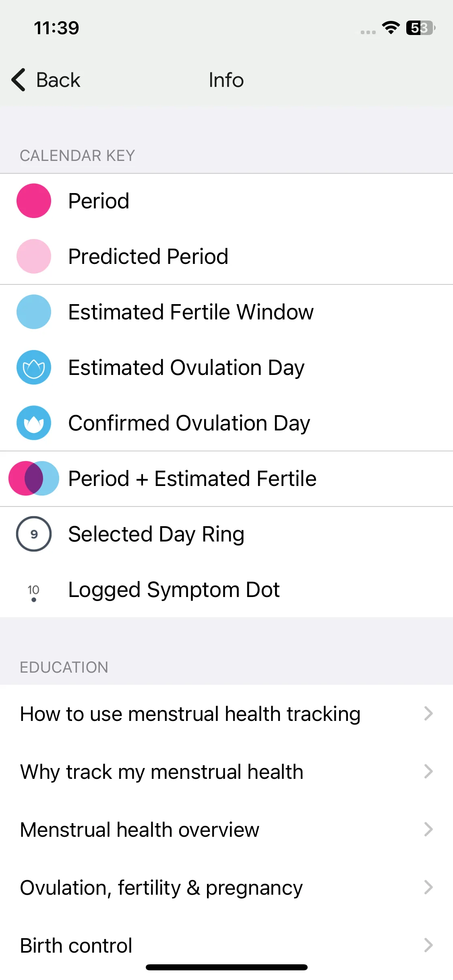Tap the Logged Symptom Dot icon

[x=33, y=593]
